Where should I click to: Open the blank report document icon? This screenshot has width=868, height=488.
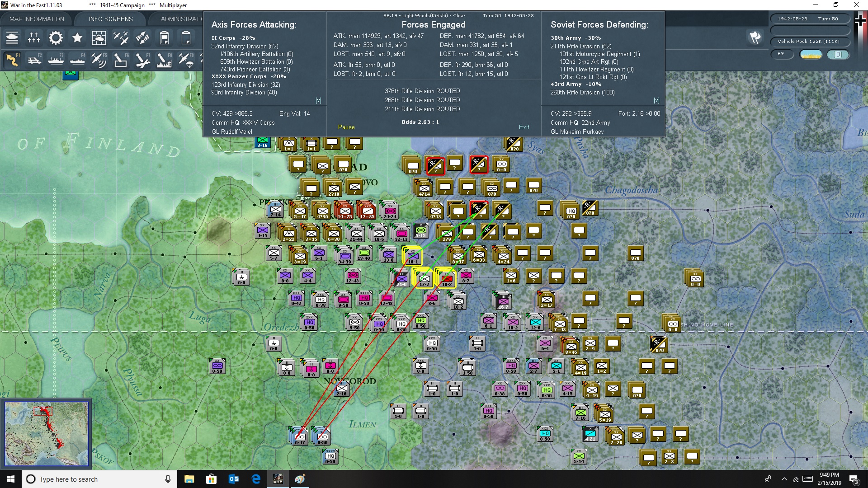[x=186, y=38]
